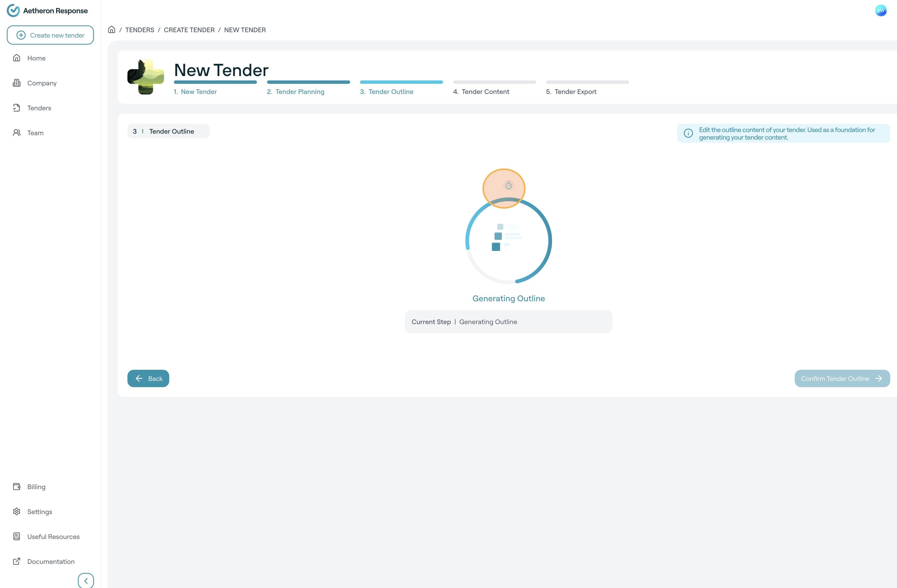Click TENDERS in the breadcrumb
The height and width of the screenshot is (588, 897).
coord(139,30)
